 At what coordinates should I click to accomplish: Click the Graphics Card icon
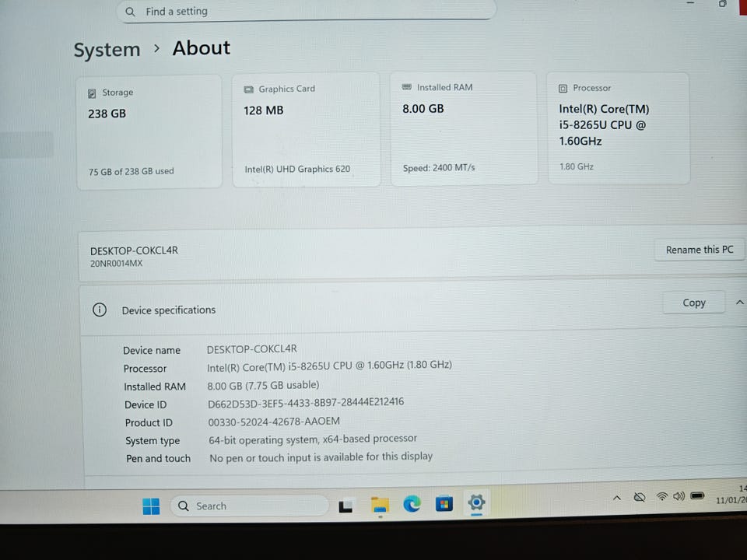click(249, 89)
